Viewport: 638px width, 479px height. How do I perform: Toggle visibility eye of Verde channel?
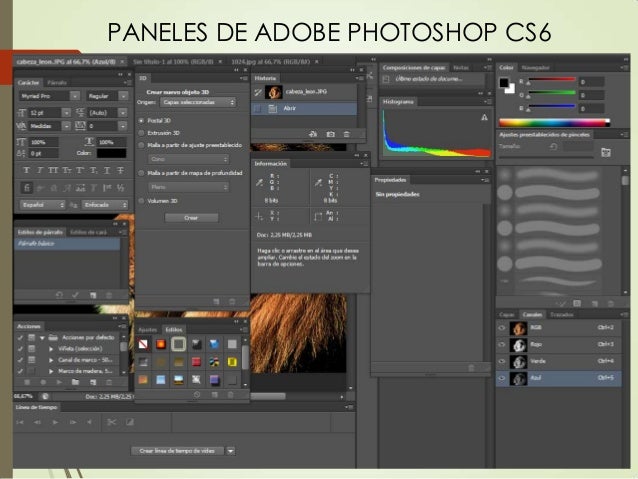click(502, 361)
